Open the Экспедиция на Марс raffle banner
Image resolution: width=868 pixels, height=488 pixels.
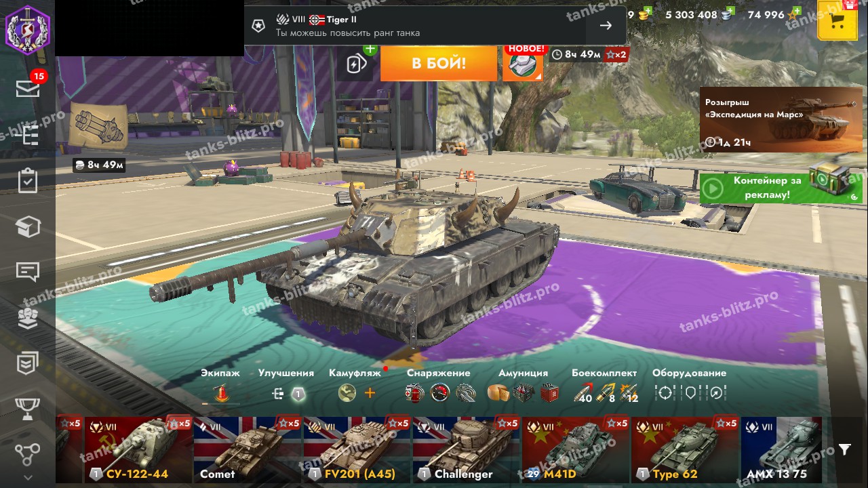[x=781, y=119]
